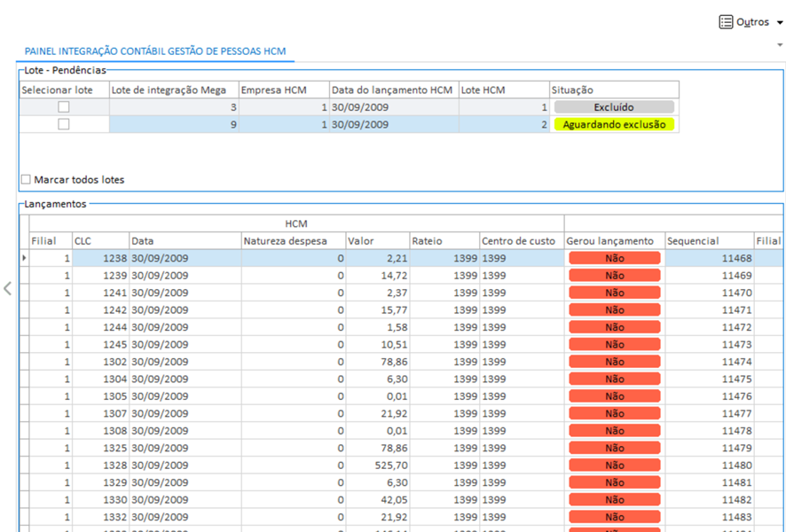The image size is (786, 532).
Task: Check the select box for lote 3
Action: [x=64, y=107]
